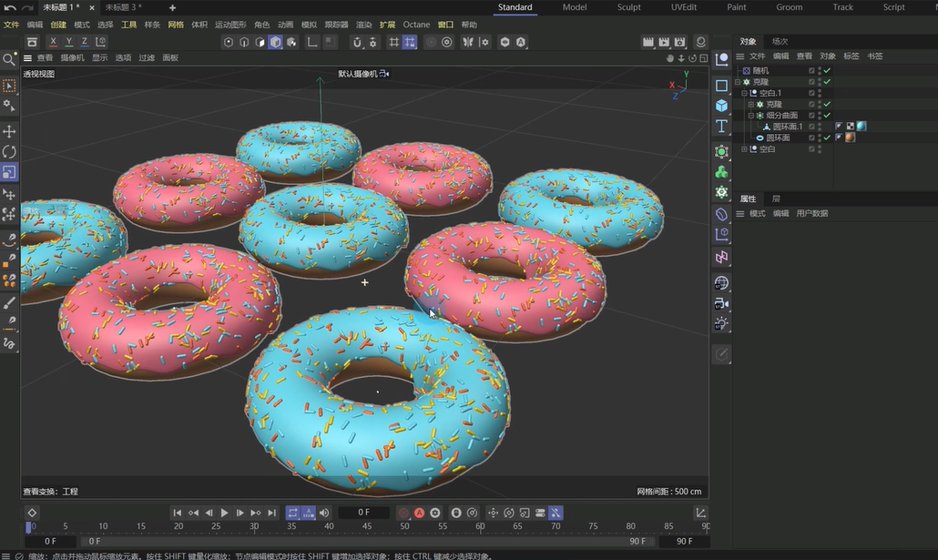The height and width of the screenshot is (560, 938).
Task: Open viewport 过滤 menu
Action: click(x=147, y=58)
